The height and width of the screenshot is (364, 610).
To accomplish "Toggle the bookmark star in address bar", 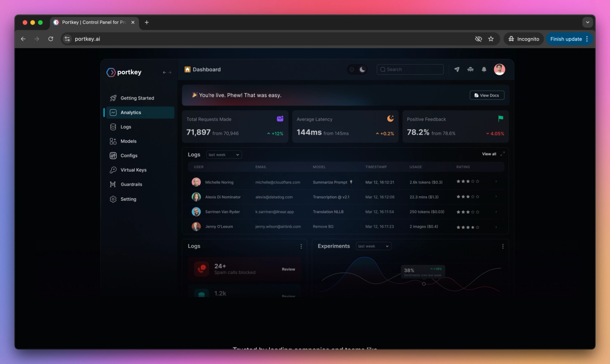I will [491, 39].
